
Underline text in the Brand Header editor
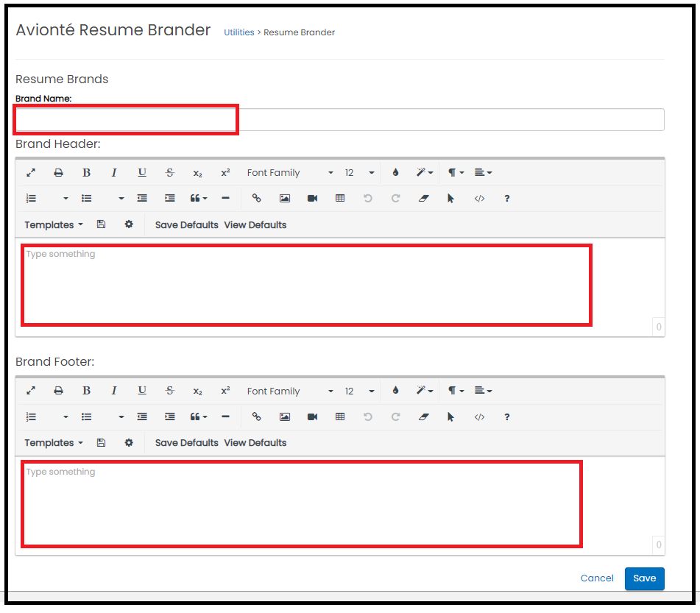pyautogui.click(x=142, y=173)
